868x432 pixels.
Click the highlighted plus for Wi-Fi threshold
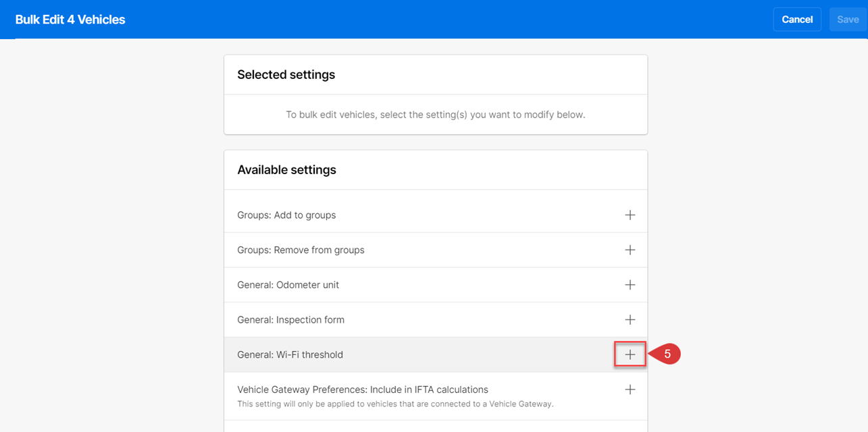(x=630, y=354)
